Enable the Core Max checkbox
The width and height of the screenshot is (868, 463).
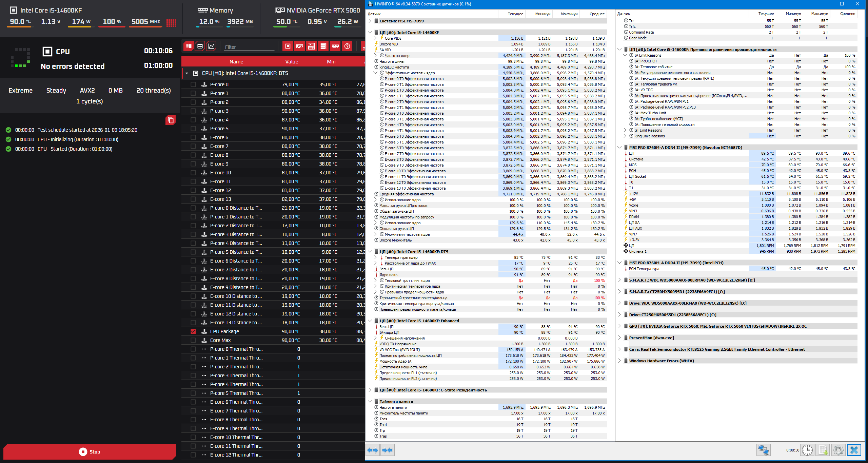coord(193,340)
